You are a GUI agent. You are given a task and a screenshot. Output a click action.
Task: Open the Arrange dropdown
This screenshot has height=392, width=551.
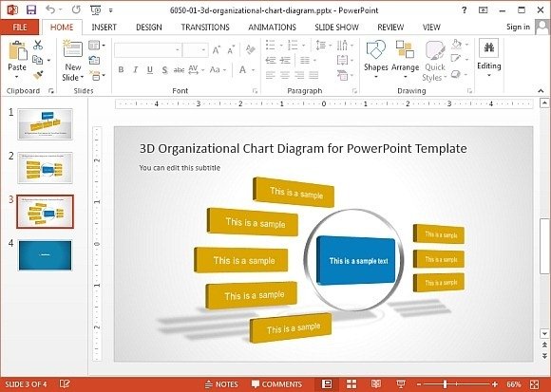tap(405, 59)
